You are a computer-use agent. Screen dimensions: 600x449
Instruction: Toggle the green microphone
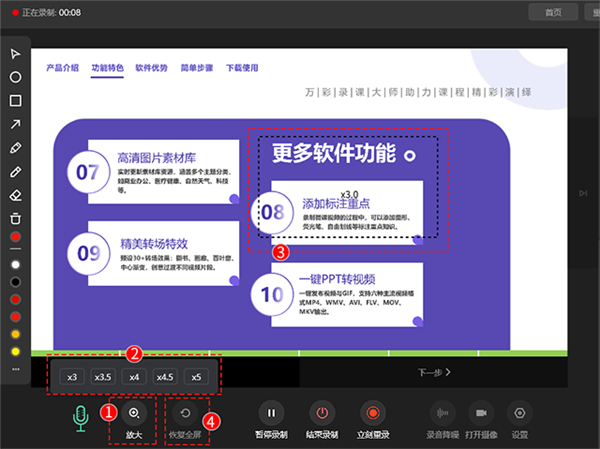(81, 416)
